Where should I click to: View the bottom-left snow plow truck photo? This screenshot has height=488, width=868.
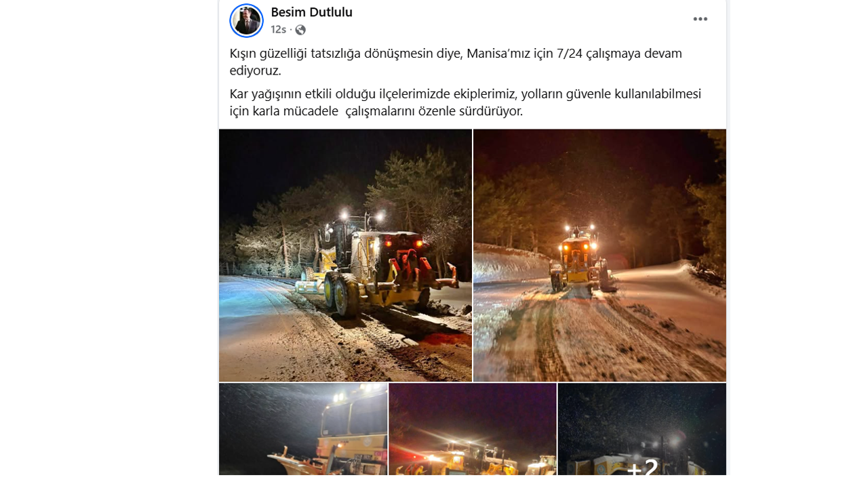click(x=303, y=429)
